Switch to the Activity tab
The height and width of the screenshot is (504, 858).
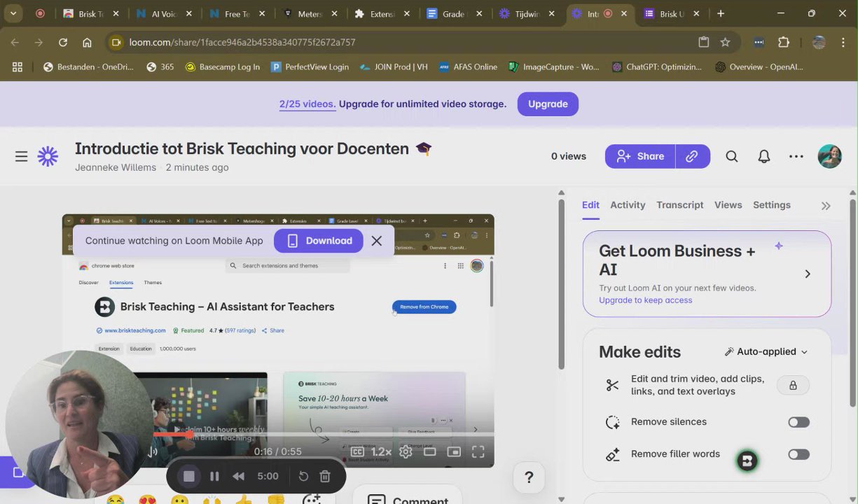pyautogui.click(x=628, y=205)
